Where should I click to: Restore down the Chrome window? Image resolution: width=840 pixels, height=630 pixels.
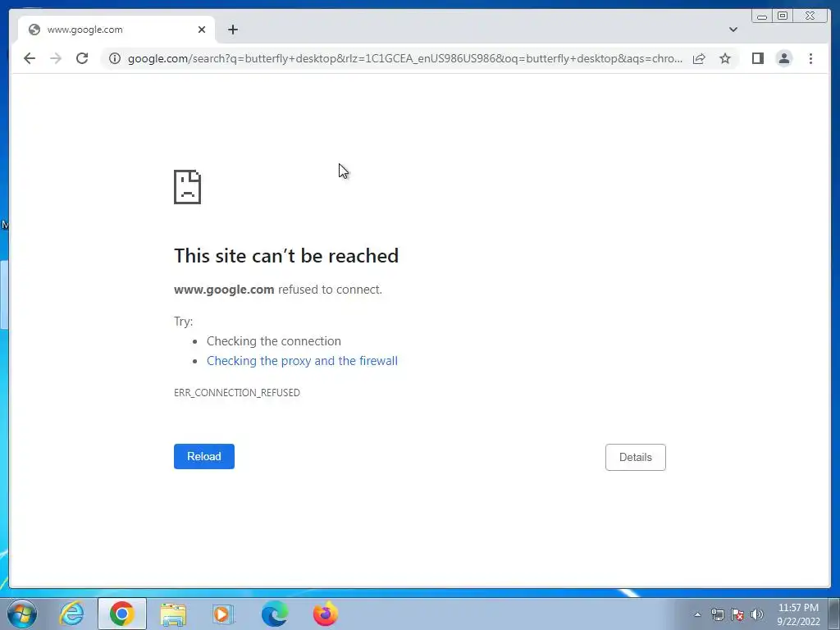(x=782, y=16)
